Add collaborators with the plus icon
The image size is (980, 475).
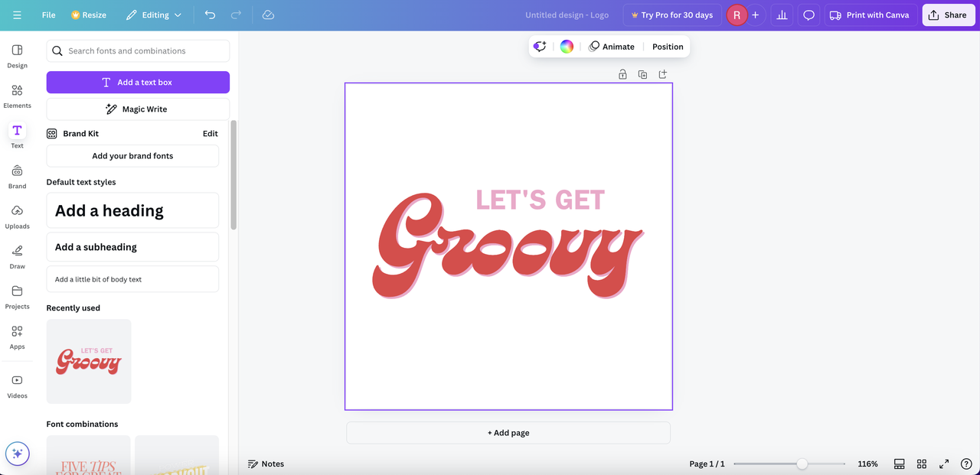click(x=756, y=15)
